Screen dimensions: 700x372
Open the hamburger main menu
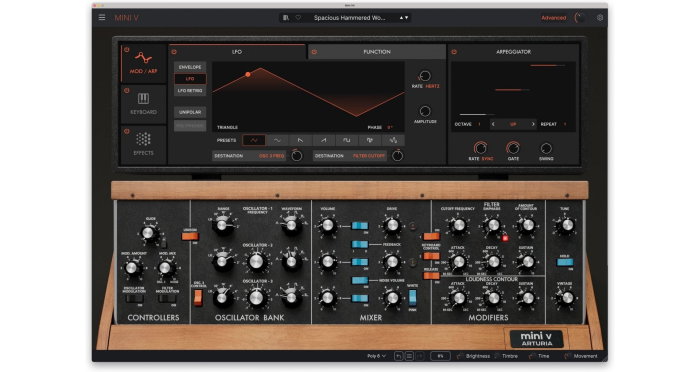[x=102, y=17]
